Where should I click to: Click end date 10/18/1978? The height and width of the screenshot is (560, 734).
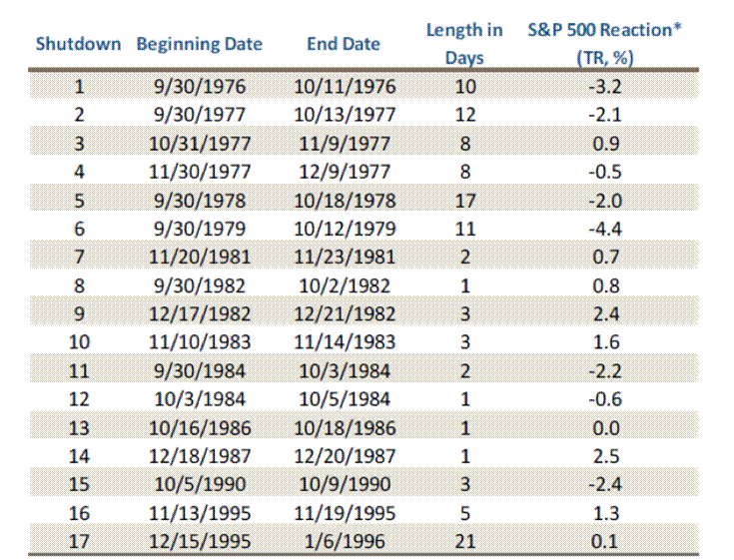(x=346, y=200)
